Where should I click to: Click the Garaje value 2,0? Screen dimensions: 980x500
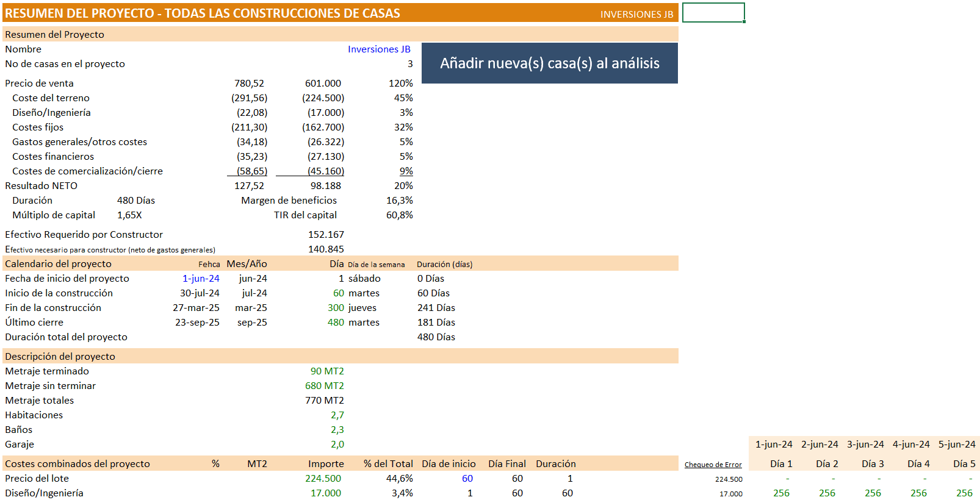point(337,445)
